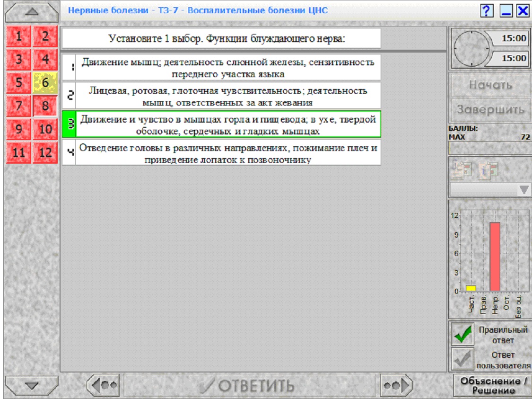Go to question 11
Viewport: 532px width, 399px height.
[18, 152]
